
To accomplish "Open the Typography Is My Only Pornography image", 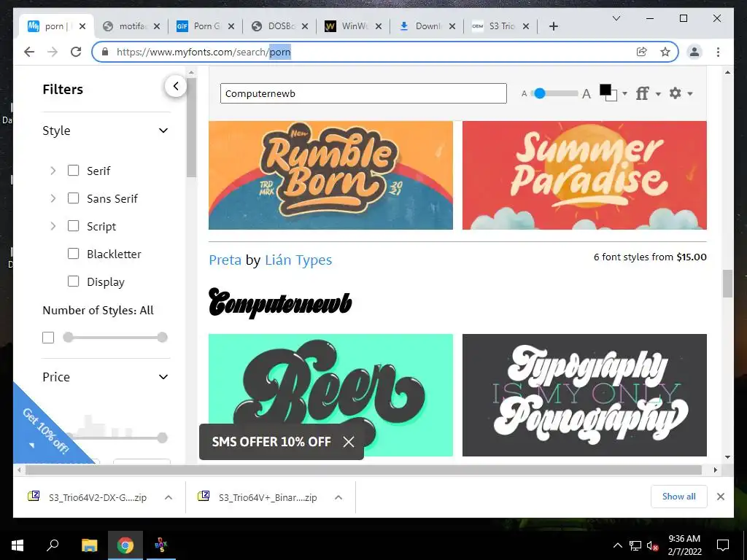I will tap(584, 394).
